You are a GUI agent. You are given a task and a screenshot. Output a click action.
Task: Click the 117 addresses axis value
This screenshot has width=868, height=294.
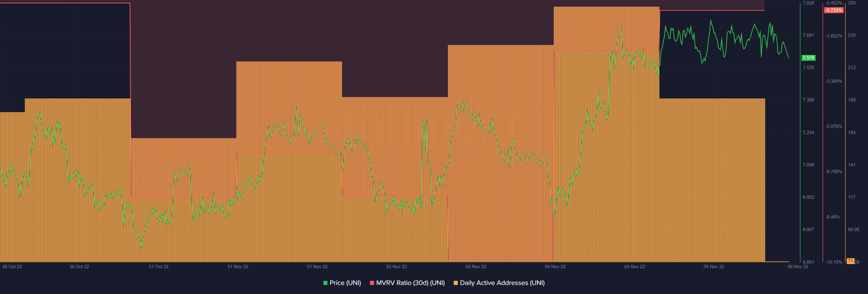point(852,197)
